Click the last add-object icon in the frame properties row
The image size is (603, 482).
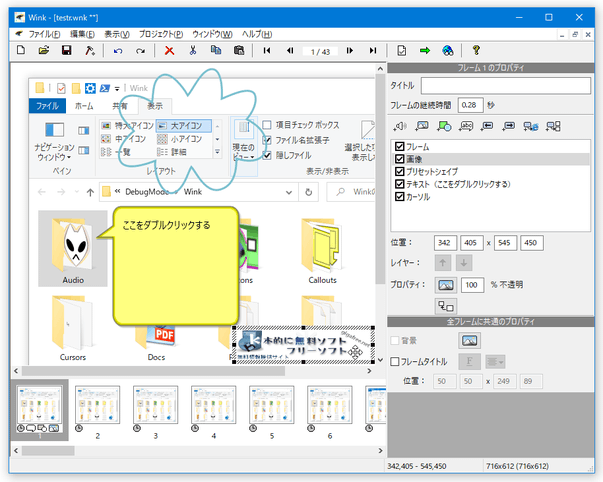click(x=553, y=126)
